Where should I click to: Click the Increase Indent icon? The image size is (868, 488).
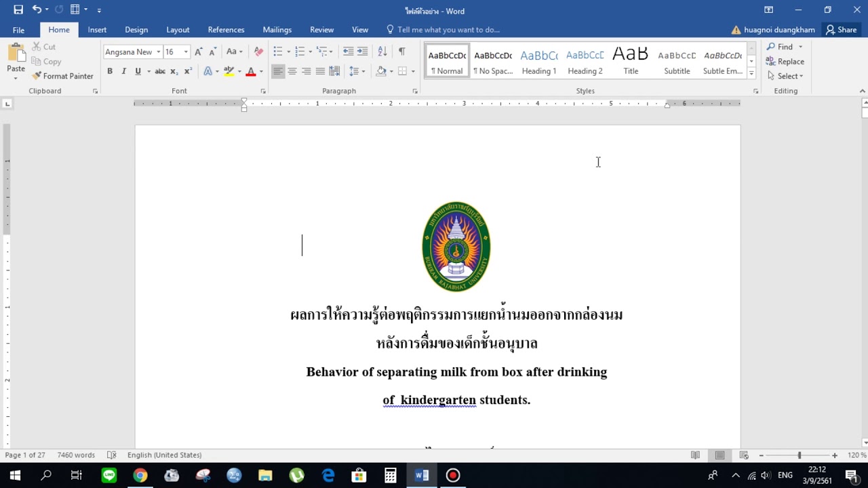[362, 52]
